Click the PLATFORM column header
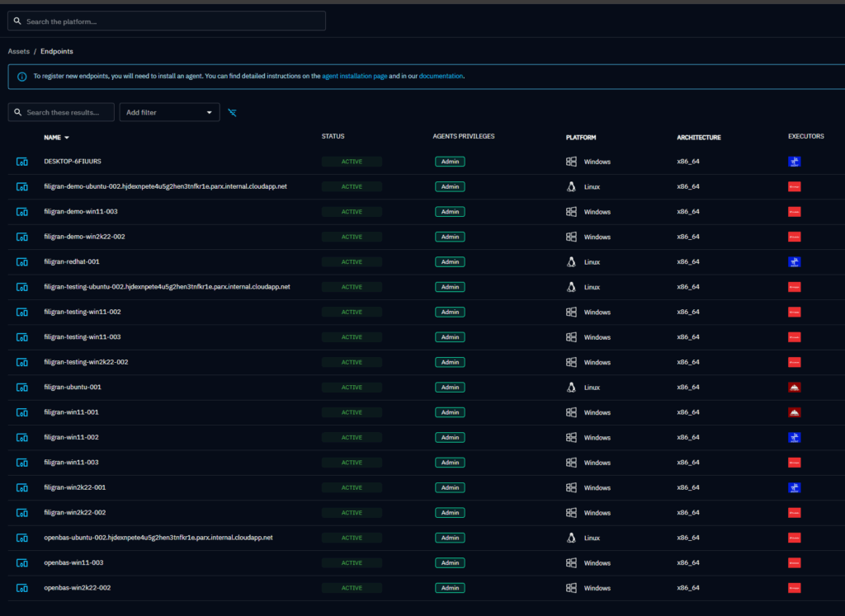The height and width of the screenshot is (616, 845). tap(580, 138)
